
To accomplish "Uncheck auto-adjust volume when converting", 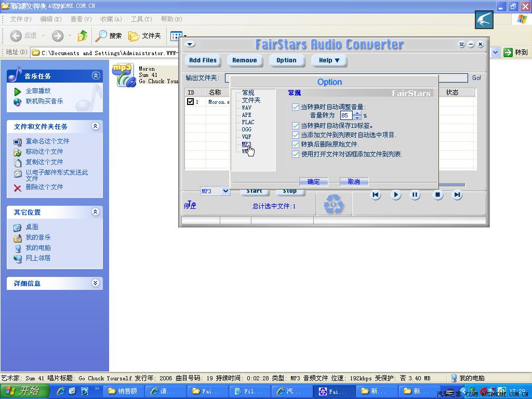I will coord(296,107).
